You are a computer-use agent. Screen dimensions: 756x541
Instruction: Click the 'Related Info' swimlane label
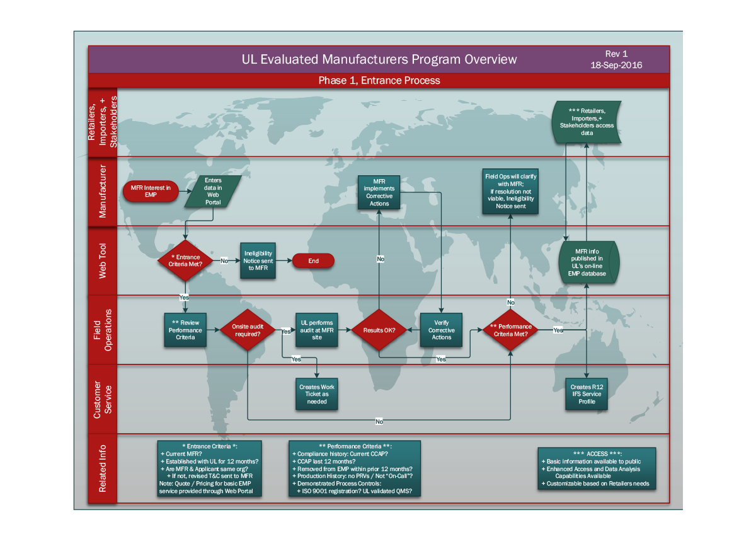103,469
